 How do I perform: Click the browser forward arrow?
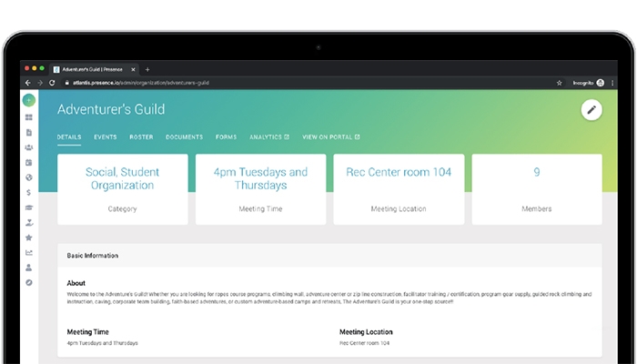pos(40,83)
